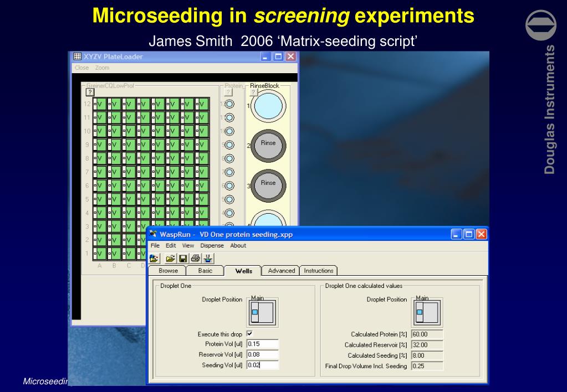Click the calculated values droplet position diagram
Screen dimensions: 567x392
click(x=427, y=312)
